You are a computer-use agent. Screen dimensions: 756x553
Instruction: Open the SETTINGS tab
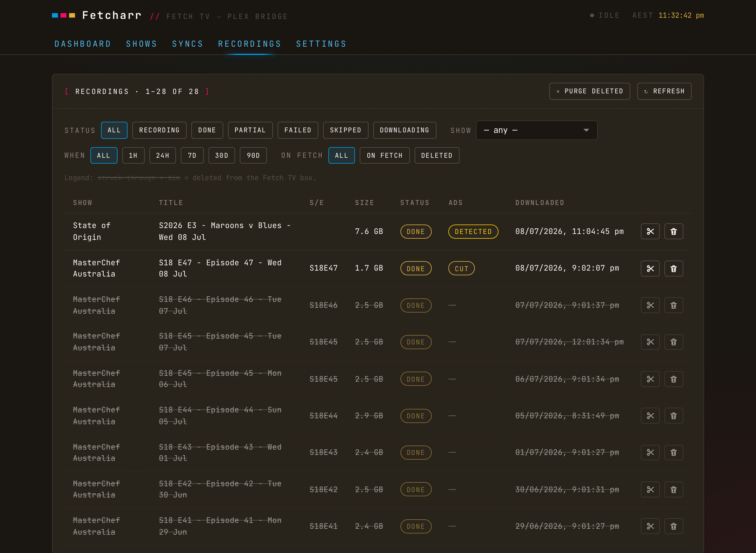[321, 44]
